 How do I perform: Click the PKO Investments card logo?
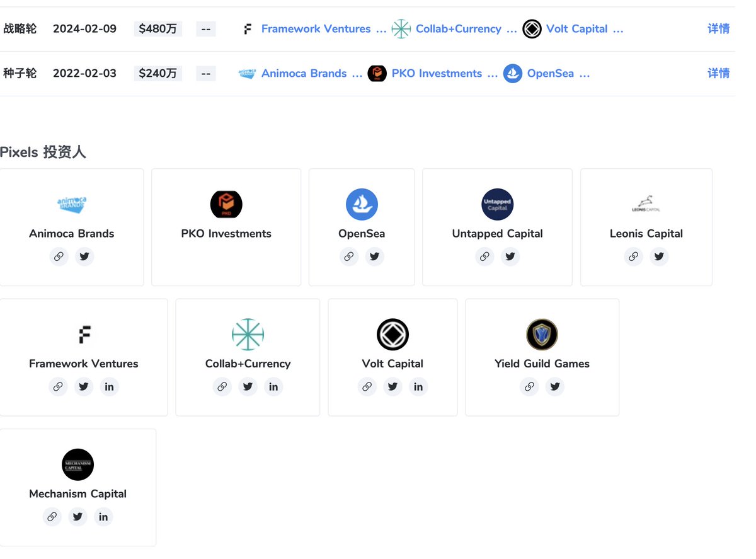pyautogui.click(x=226, y=204)
